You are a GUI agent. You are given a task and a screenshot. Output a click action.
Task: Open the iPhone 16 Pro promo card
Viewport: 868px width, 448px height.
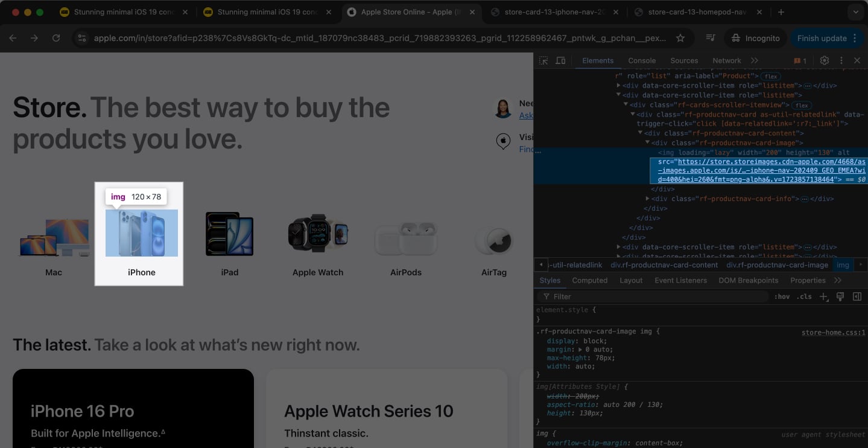(133, 409)
